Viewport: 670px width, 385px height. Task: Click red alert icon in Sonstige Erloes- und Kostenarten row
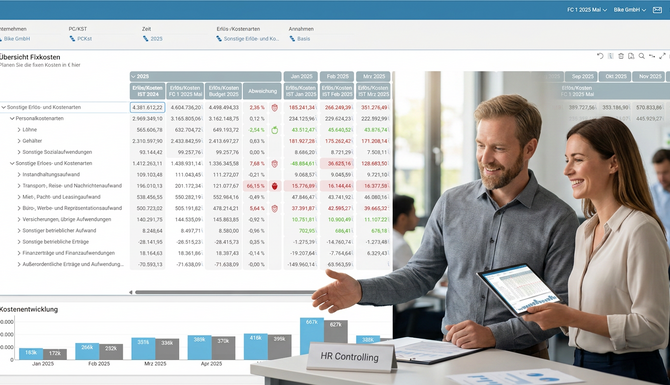click(x=275, y=164)
